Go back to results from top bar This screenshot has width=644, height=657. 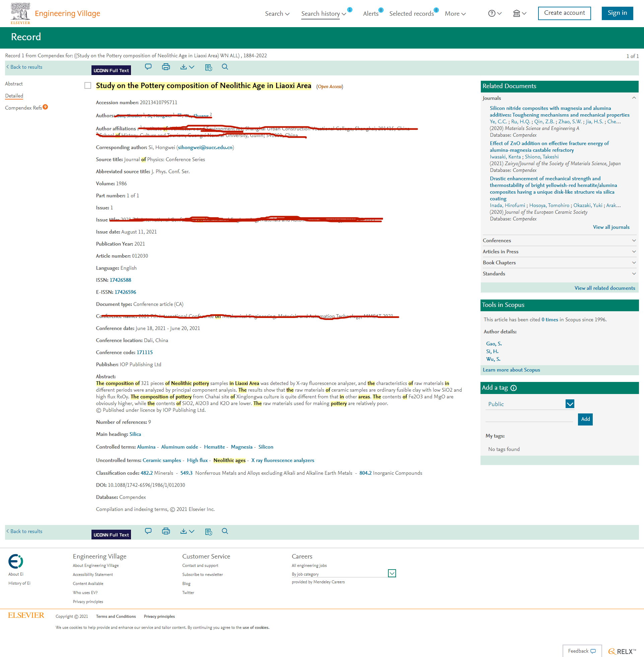point(24,67)
